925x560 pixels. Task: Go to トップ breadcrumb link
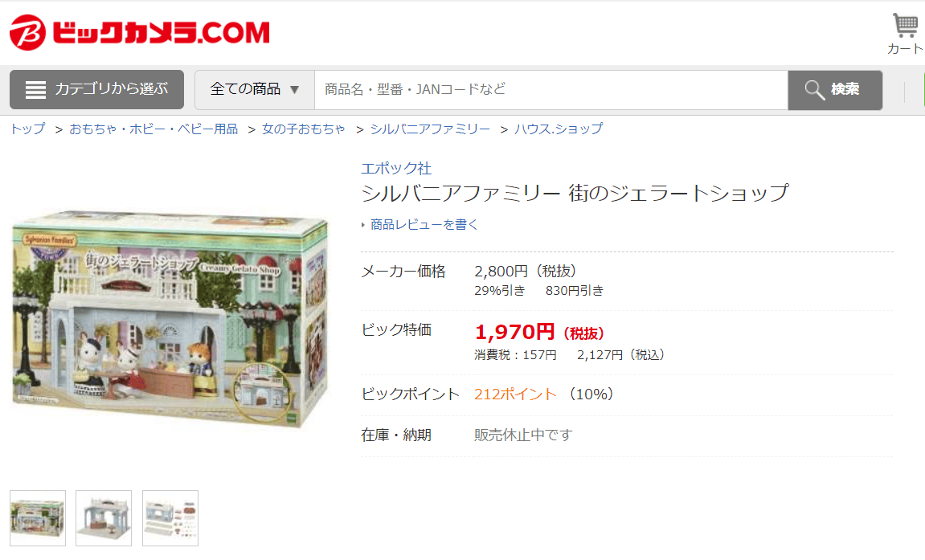click(x=28, y=129)
